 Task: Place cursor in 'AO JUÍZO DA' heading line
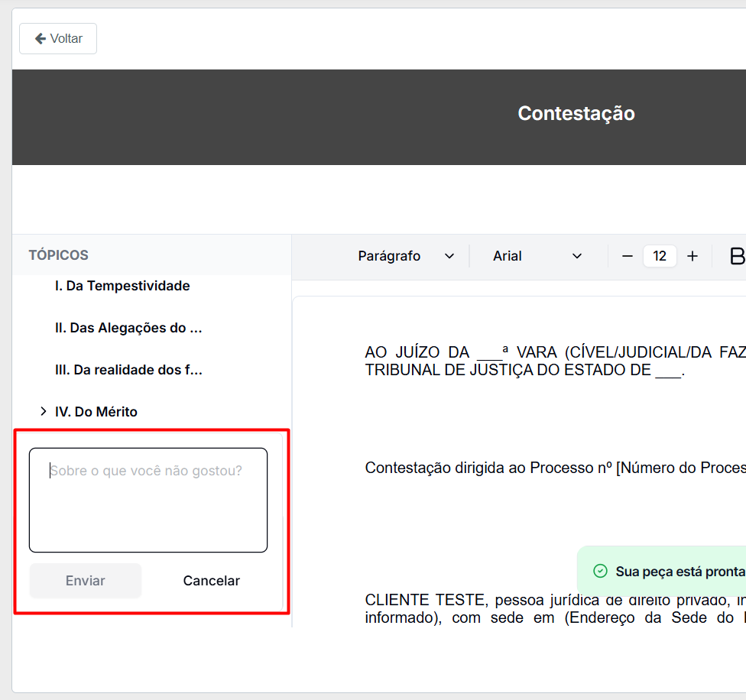coord(535,352)
